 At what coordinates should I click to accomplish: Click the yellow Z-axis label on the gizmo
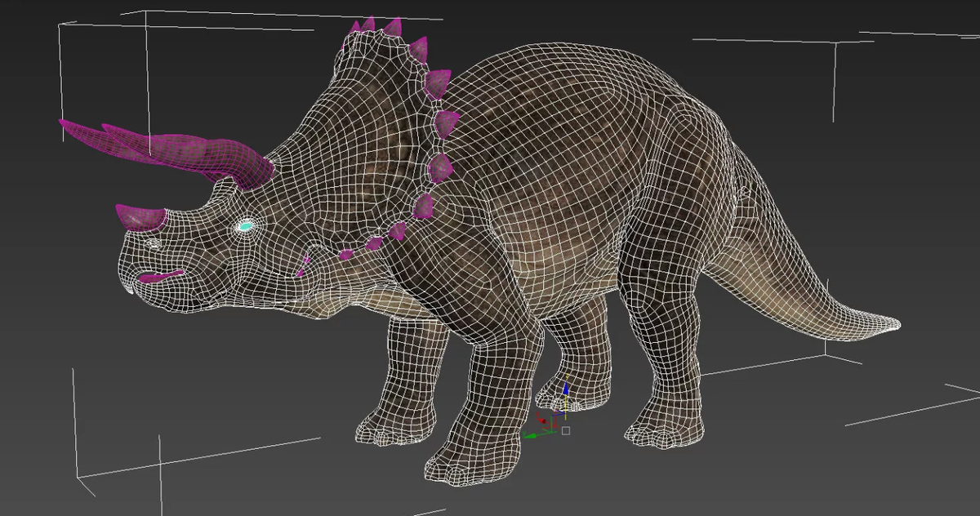pyautogui.click(x=567, y=376)
